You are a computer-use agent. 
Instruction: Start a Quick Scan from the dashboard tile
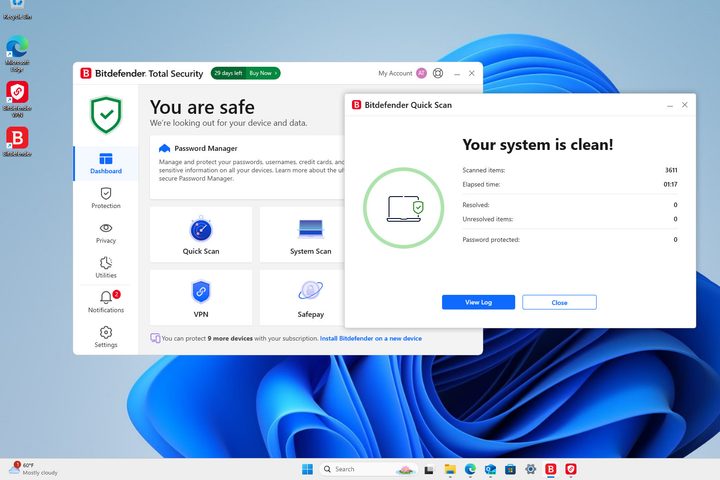click(201, 235)
